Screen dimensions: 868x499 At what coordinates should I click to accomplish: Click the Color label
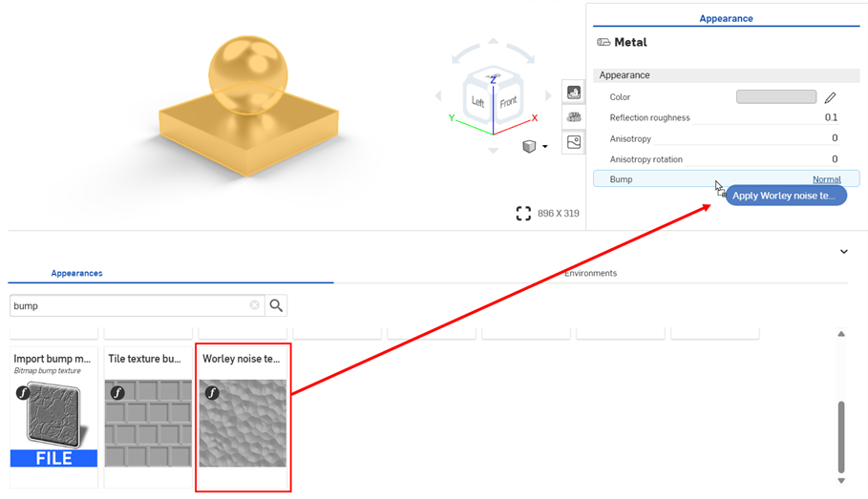point(620,96)
